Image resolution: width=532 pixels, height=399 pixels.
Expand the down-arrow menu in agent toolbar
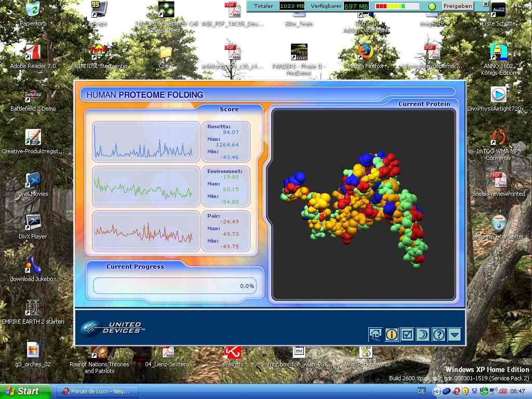click(x=454, y=335)
